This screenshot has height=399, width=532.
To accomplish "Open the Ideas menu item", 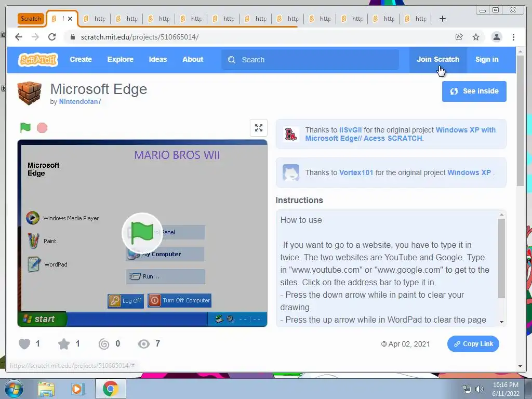I will 158,59.
